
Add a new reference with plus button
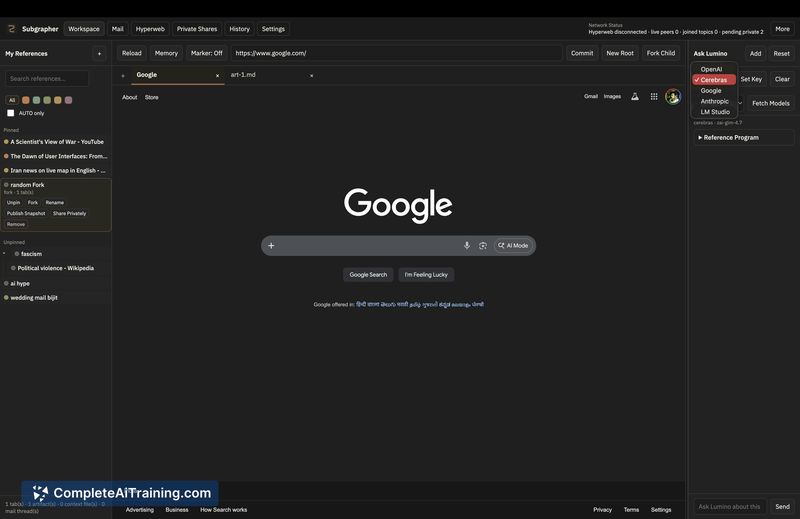tap(99, 54)
